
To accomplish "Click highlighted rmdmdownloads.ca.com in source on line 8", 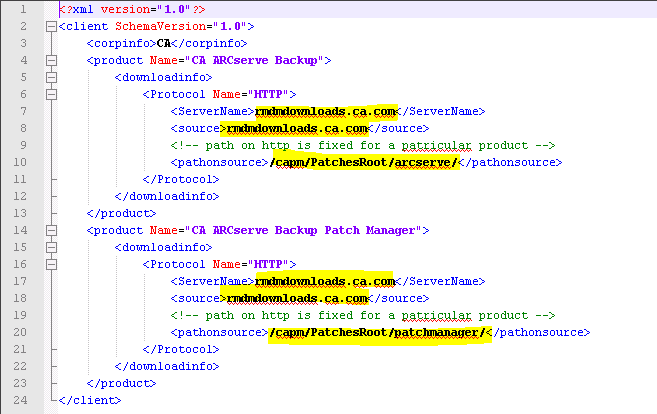I will pos(297,129).
